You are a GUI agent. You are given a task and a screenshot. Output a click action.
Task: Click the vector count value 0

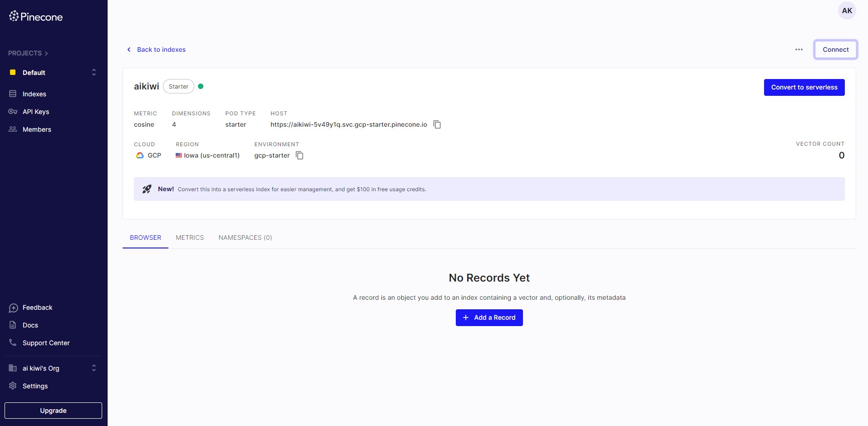[x=841, y=155]
